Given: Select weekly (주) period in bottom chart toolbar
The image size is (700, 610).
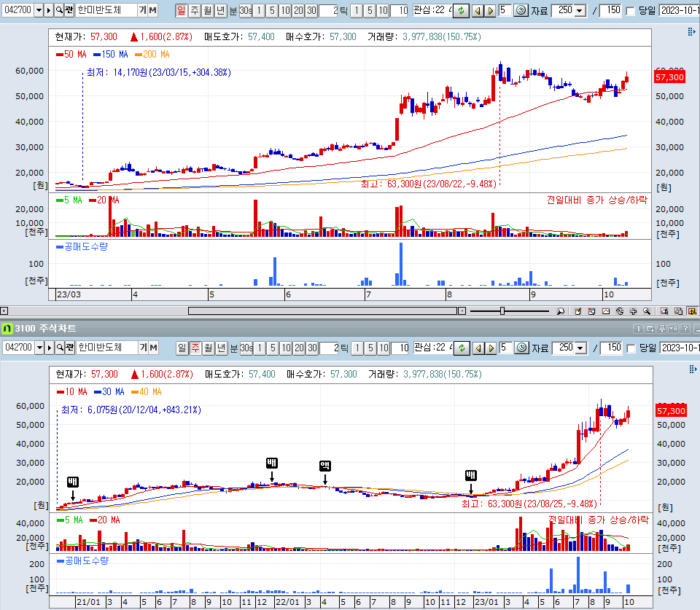Looking at the screenshot, I should pos(195,348).
